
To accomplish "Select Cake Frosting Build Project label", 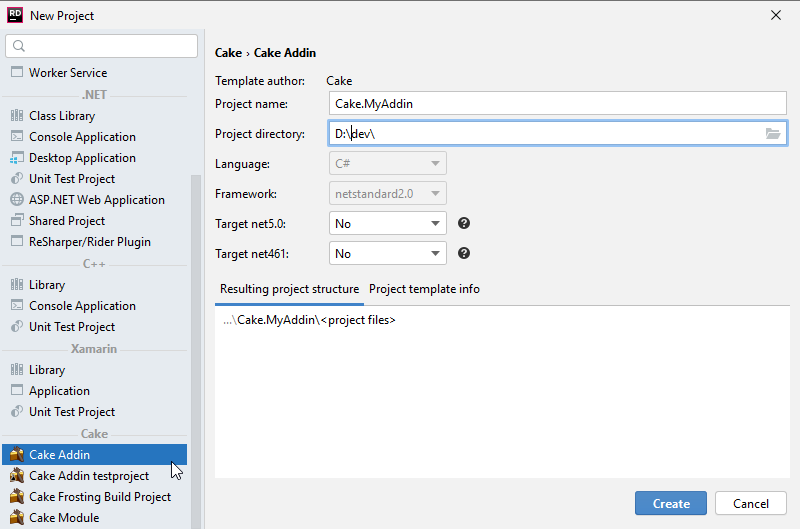I will coord(100,497).
